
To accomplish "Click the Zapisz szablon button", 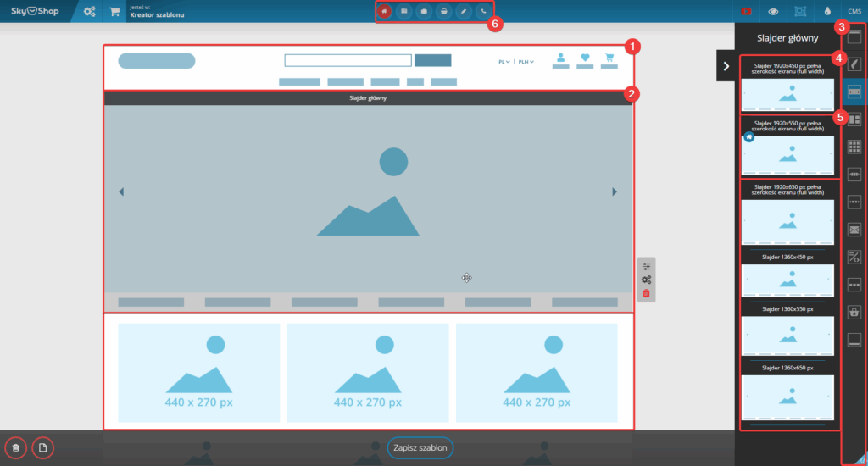I will (420, 447).
